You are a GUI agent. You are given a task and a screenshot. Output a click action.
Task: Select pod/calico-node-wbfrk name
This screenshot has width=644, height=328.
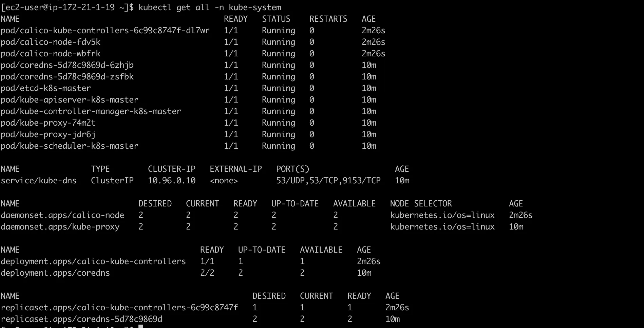[x=51, y=54]
